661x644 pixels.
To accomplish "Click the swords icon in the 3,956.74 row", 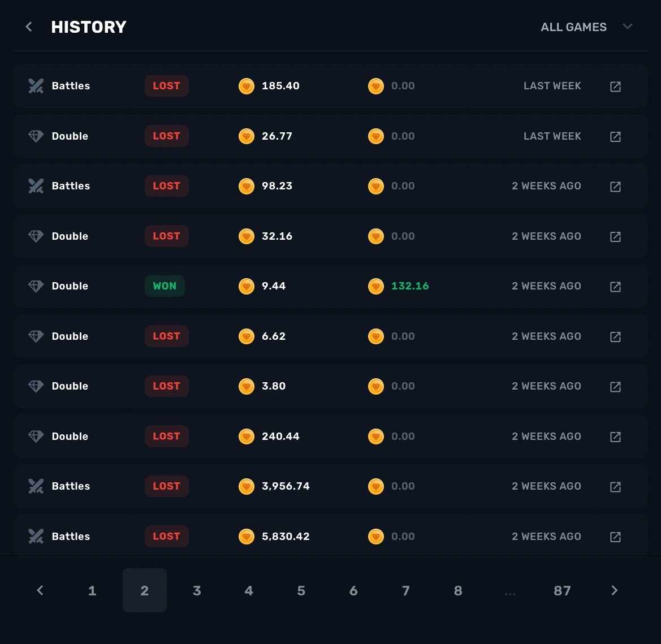I will pyautogui.click(x=36, y=486).
